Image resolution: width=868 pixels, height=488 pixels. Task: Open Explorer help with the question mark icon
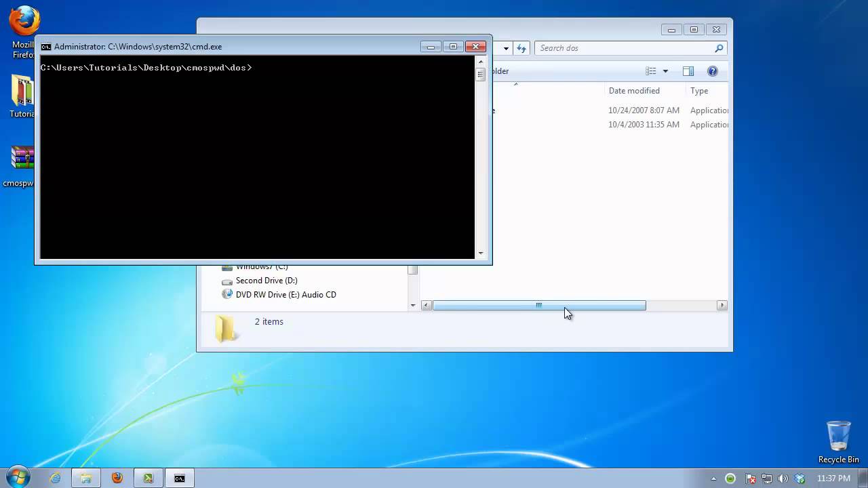pos(713,71)
